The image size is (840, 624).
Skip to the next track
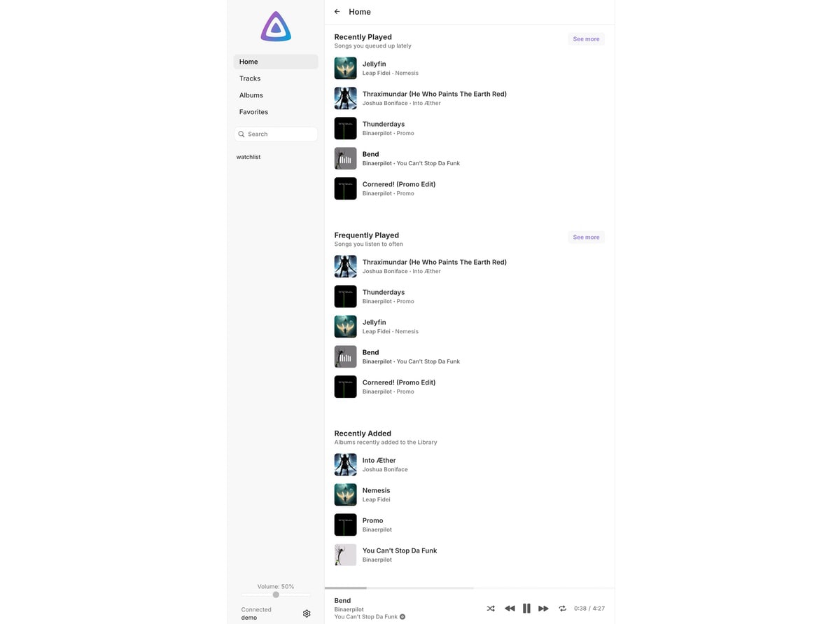pos(543,609)
